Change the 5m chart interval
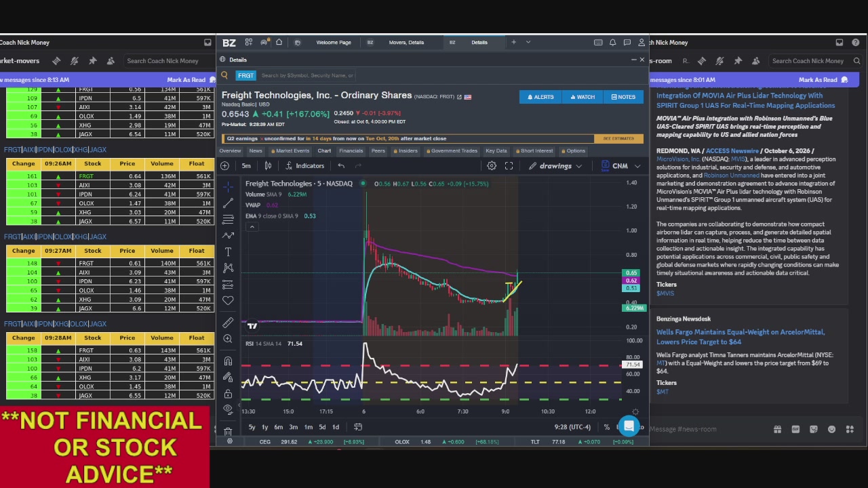Screen dimensions: 868x488 (x=246, y=166)
